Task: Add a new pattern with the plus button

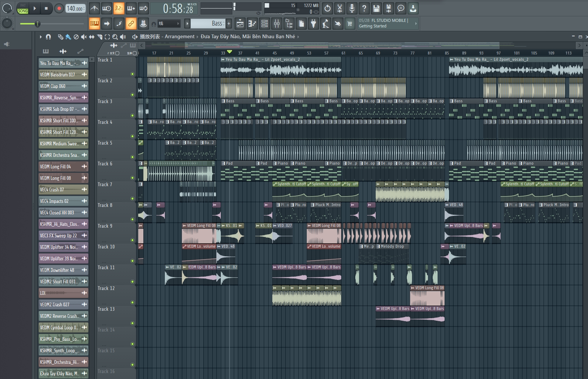Action: [x=229, y=24]
